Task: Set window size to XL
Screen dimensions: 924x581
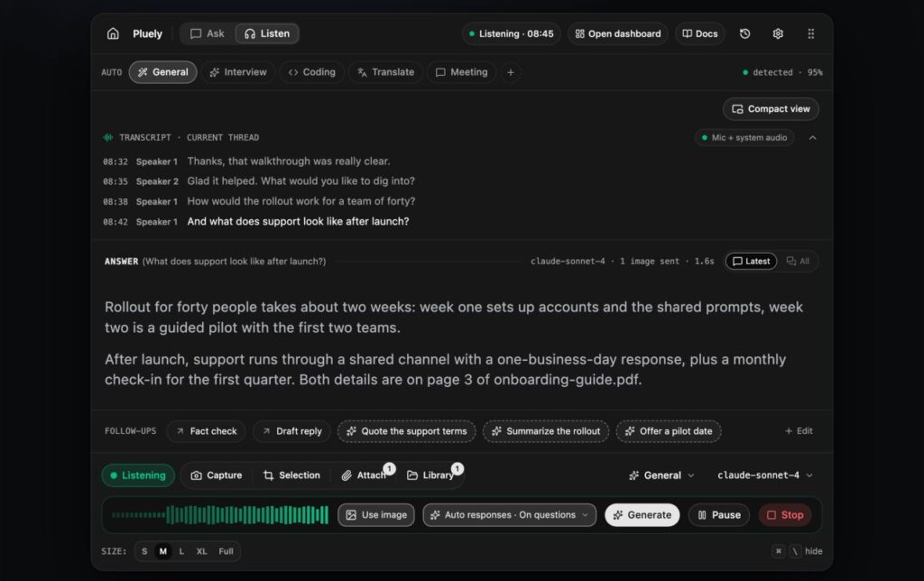Action: 201,551
